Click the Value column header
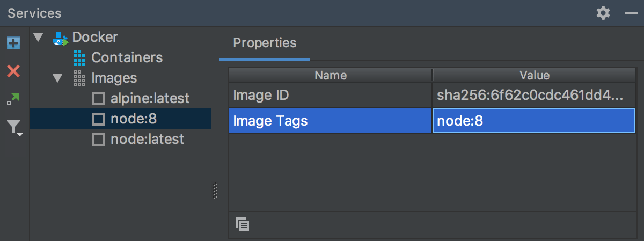This screenshot has height=241, width=644. tap(534, 75)
